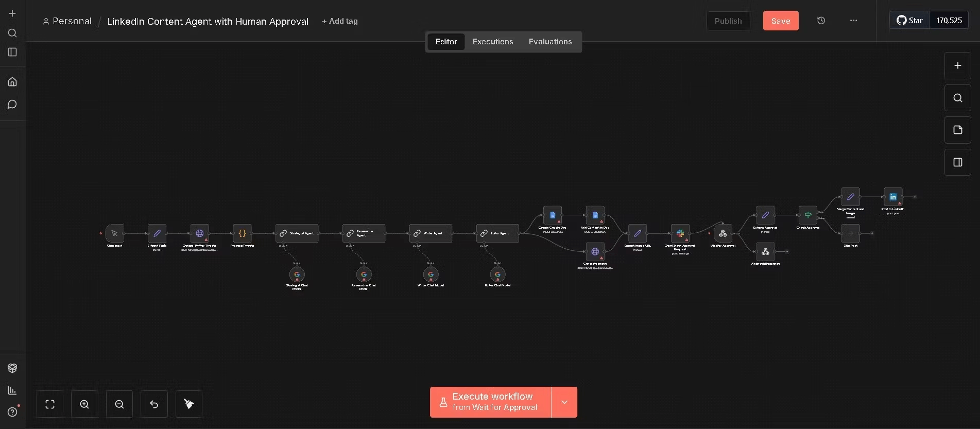This screenshot has width=980, height=429.
Task: Open templates cube icon in sidebar
Action: [12, 368]
